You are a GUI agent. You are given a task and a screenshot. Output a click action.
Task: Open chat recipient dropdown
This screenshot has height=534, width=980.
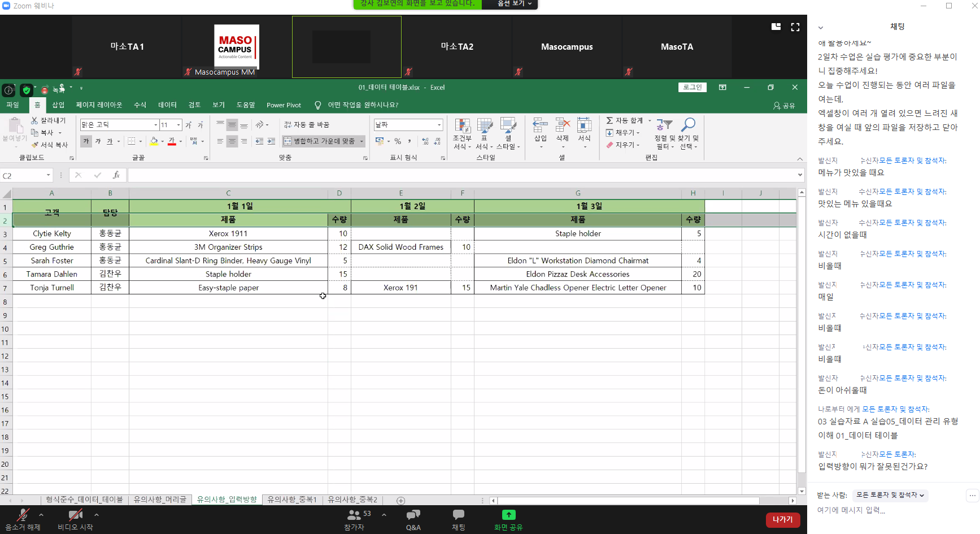(x=890, y=496)
